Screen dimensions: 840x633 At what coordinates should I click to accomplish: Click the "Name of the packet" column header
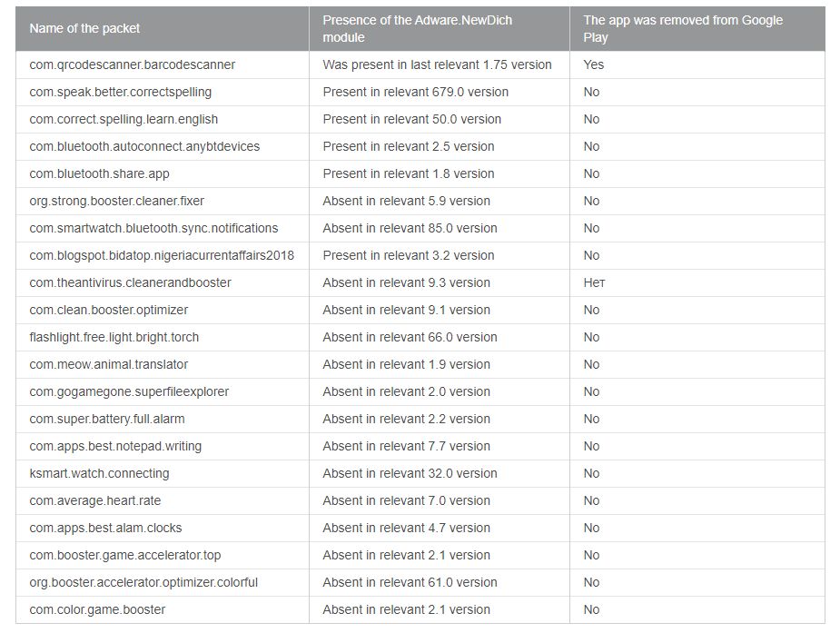[x=84, y=28]
